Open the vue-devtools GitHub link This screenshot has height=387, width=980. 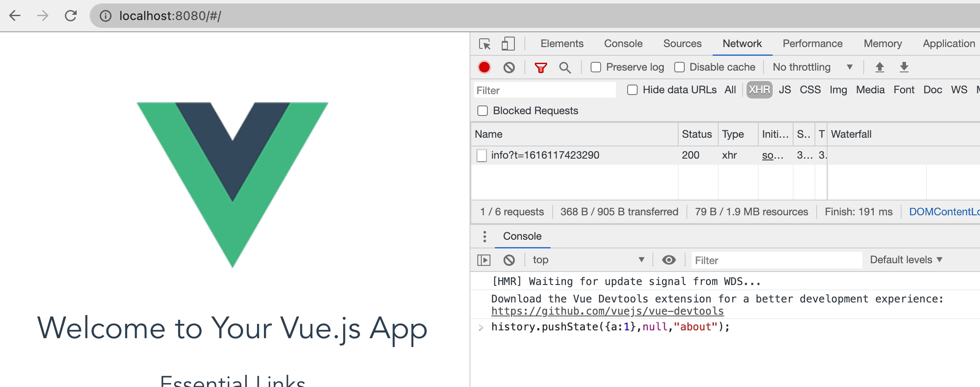click(x=608, y=311)
